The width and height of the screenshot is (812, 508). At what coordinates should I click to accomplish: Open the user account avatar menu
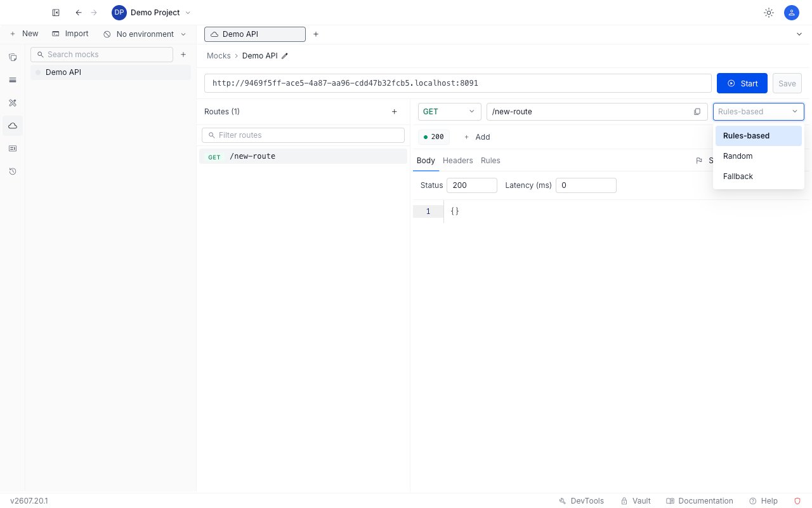coord(791,13)
